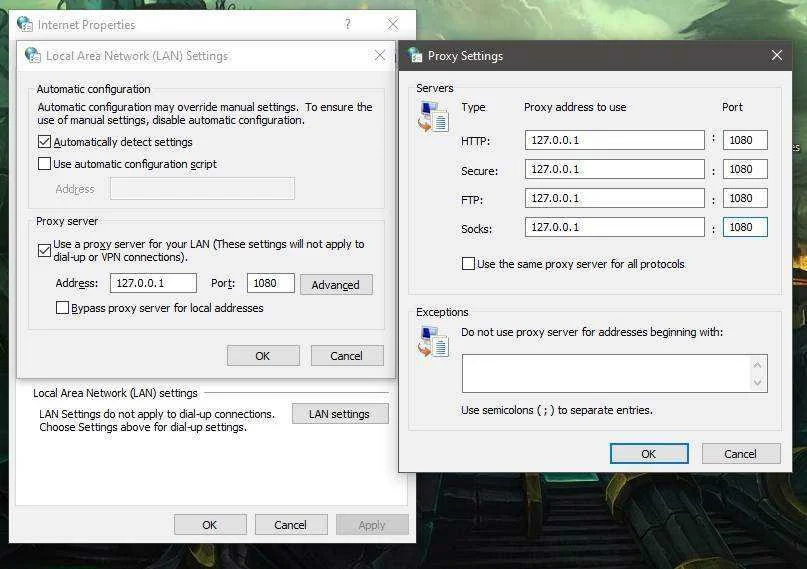Click the LAN proxy Port field
This screenshot has width=807, height=569.
[271, 283]
